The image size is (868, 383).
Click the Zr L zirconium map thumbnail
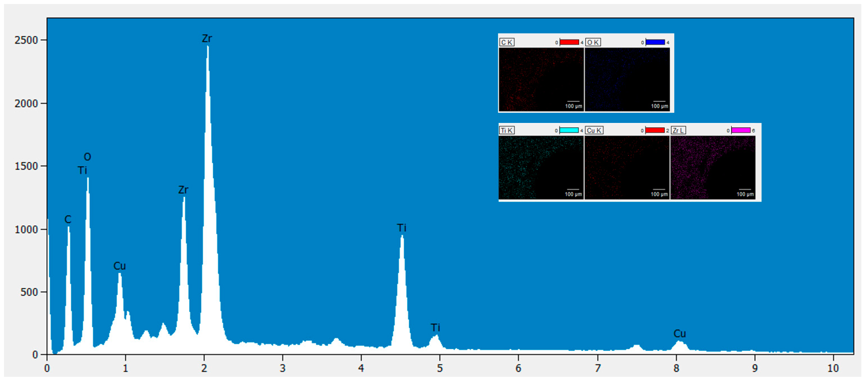713,167
